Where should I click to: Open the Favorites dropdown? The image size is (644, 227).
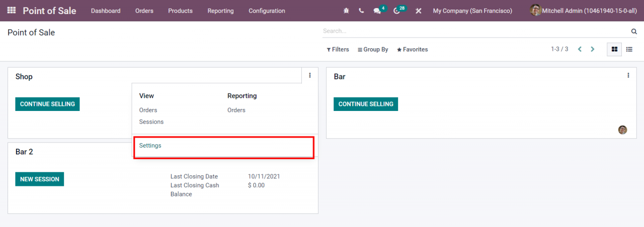[x=412, y=49]
